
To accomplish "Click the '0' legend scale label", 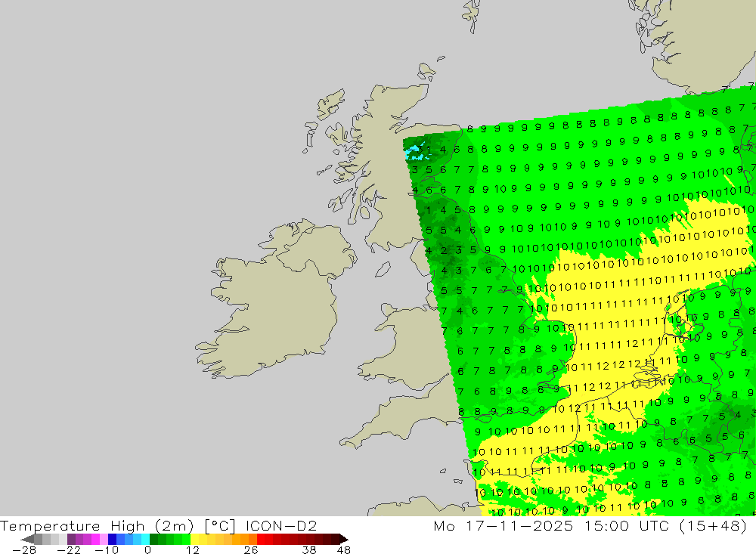I will coord(147,550).
